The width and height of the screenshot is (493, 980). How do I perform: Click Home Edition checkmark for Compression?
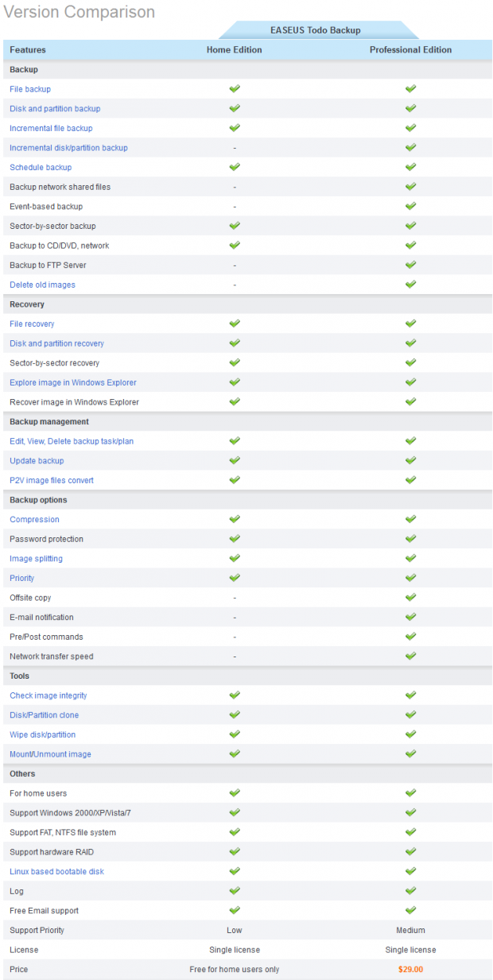[x=235, y=519]
